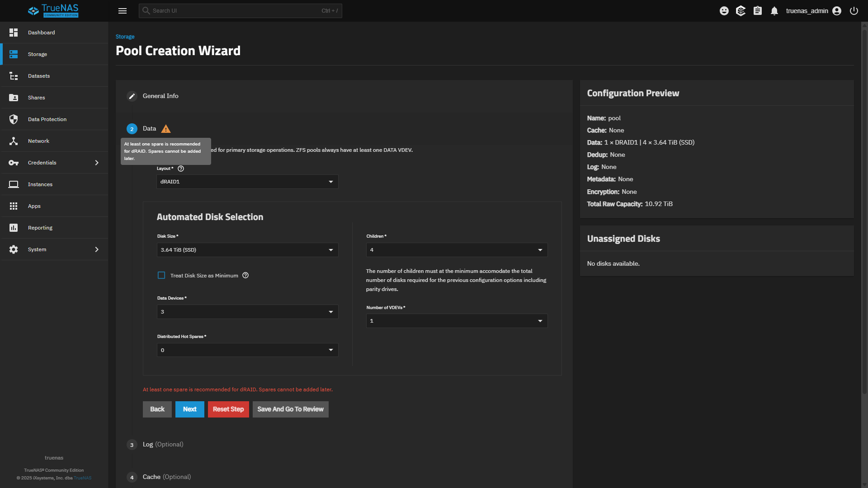Open Data Protection in the sidebar
The image size is (868, 488).
click(47, 119)
